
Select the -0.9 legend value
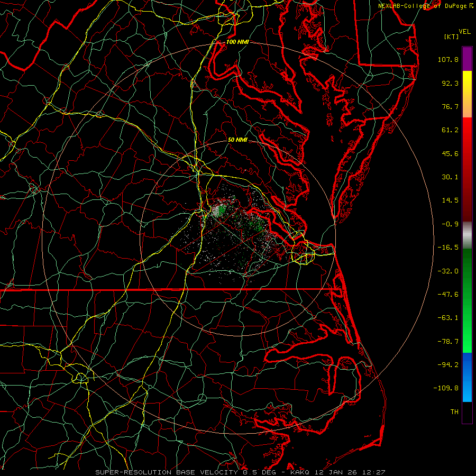[450, 224]
